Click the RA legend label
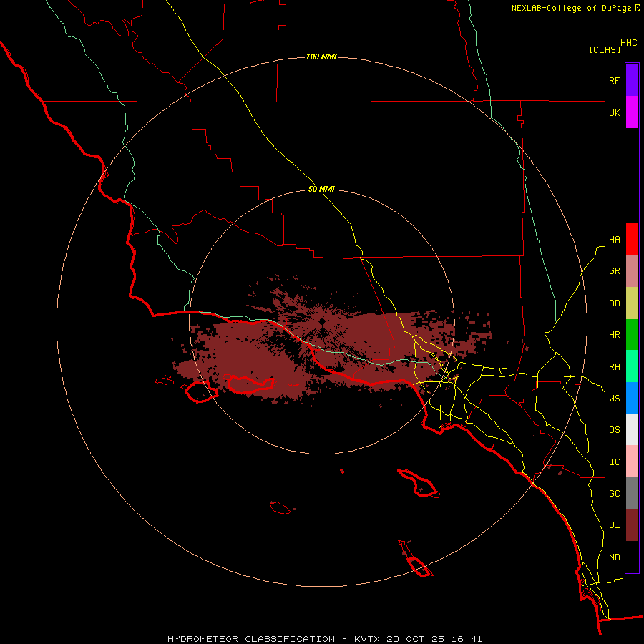Viewport: 644px width, 644px height. click(615, 367)
